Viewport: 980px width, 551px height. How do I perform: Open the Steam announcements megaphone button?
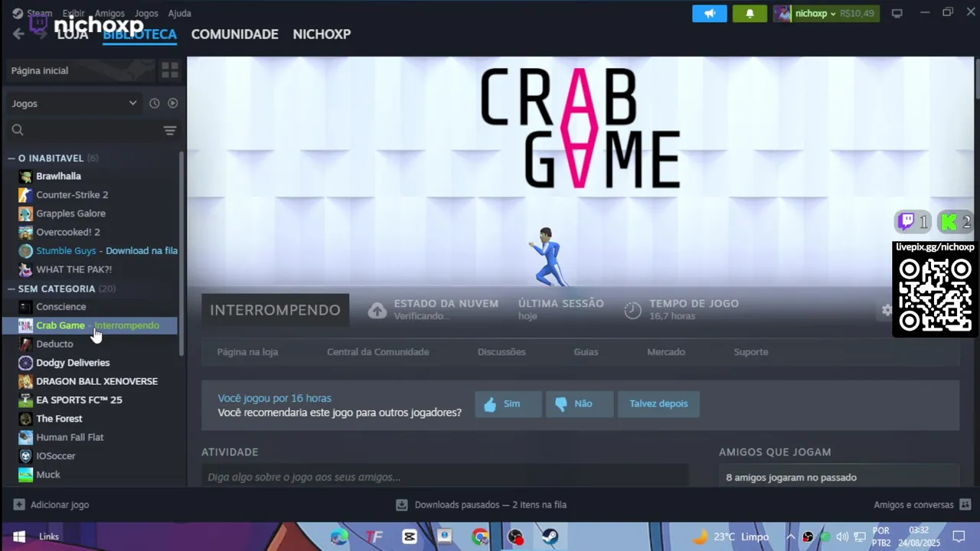[710, 13]
